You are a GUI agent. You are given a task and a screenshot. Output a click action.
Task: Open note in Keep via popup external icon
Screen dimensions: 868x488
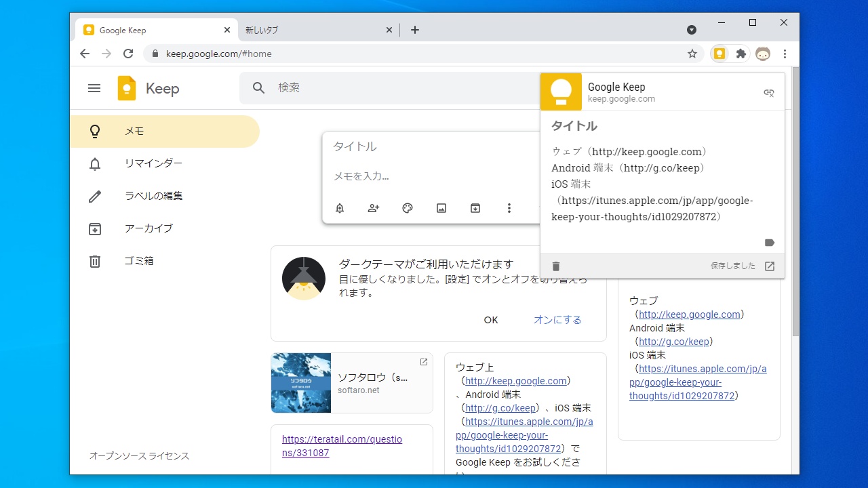[x=770, y=266]
